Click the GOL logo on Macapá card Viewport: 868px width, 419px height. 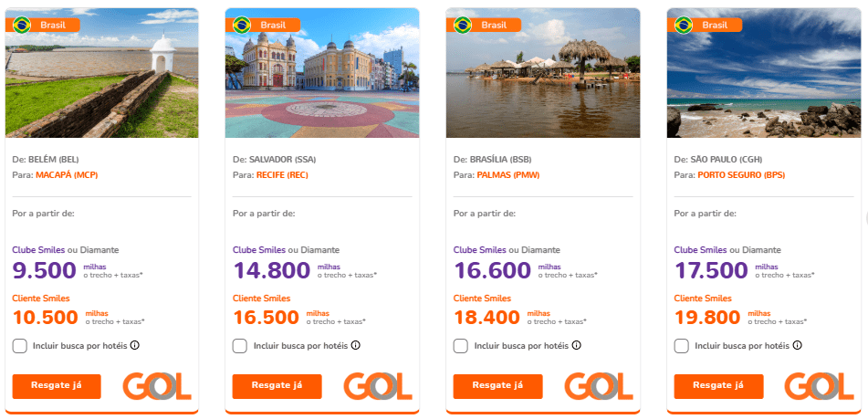pyautogui.click(x=157, y=386)
